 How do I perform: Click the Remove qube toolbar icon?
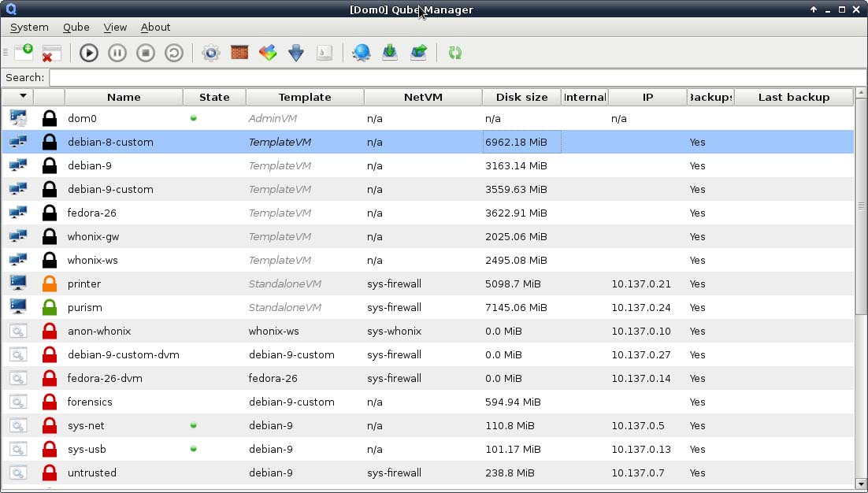[x=51, y=53]
